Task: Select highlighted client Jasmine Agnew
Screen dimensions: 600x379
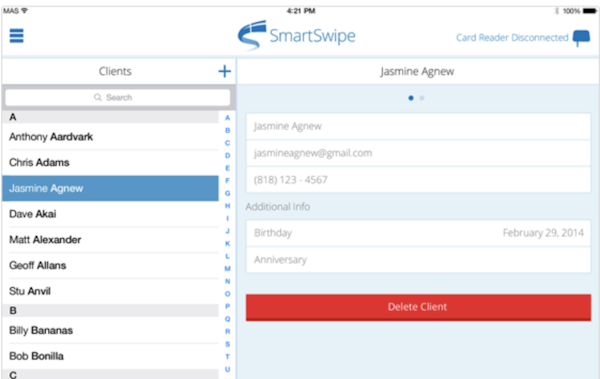Action: (110, 188)
